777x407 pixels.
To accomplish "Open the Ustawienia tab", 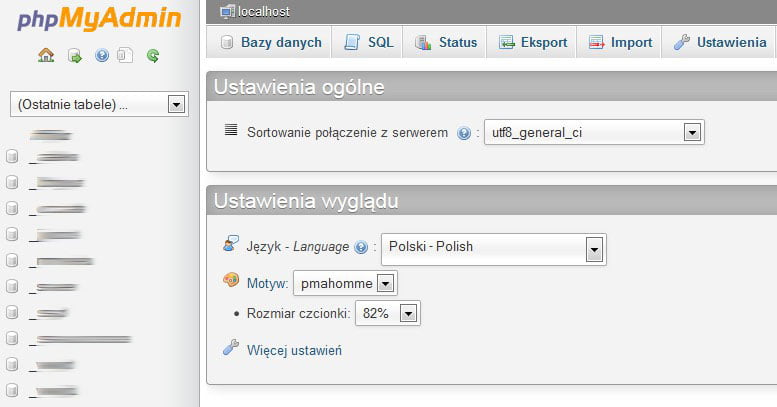I will [x=720, y=43].
